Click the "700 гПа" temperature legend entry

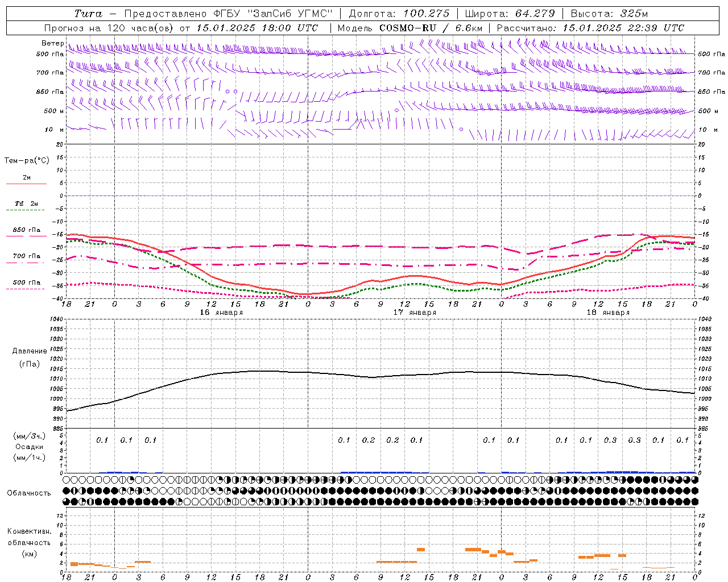click(x=27, y=256)
